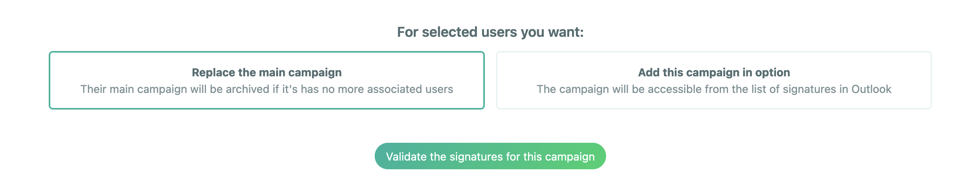The width and height of the screenshot is (980, 193).
Task: Select the Add this campaign in option card
Action: pos(713,80)
